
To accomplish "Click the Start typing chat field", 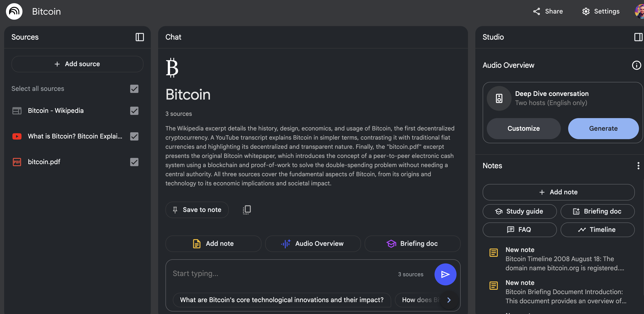I will click(x=280, y=273).
